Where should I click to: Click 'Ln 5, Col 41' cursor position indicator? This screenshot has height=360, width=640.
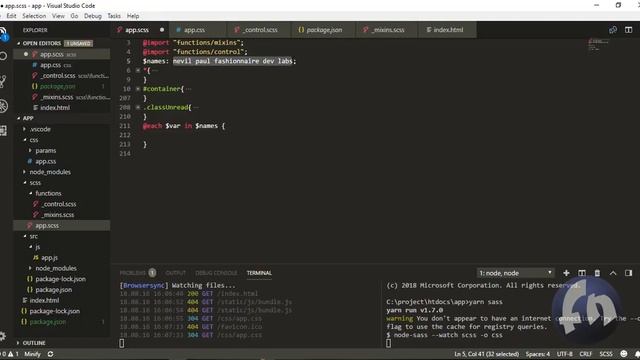487,354
